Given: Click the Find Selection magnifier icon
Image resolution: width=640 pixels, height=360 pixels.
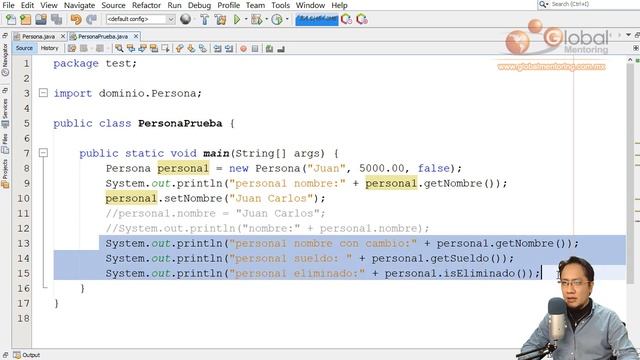Looking at the screenshot, I should click(119, 49).
